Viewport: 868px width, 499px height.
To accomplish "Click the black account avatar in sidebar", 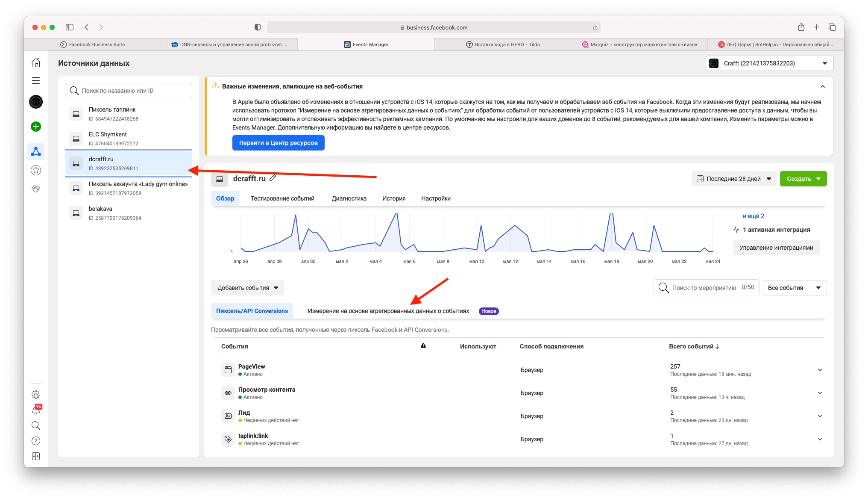I will [x=36, y=102].
